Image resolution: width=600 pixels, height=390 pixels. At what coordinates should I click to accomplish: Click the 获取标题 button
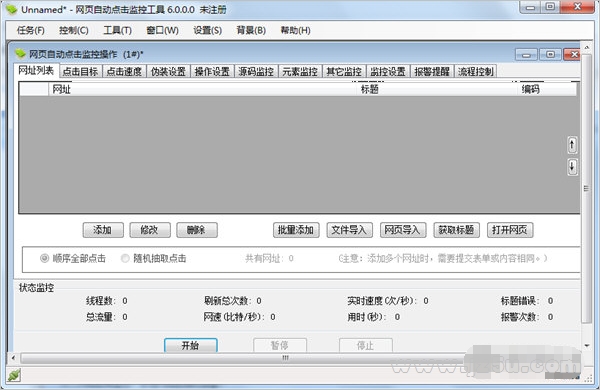(x=457, y=230)
